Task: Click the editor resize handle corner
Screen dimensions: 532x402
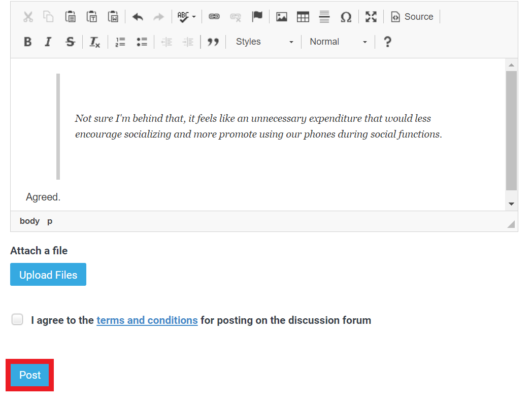Action: click(511, 224)
